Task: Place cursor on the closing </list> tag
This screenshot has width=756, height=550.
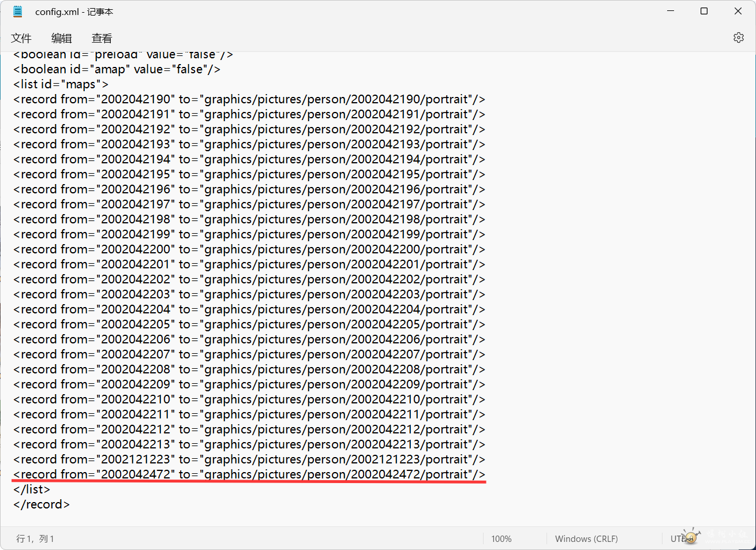Action: click(32, 489)
